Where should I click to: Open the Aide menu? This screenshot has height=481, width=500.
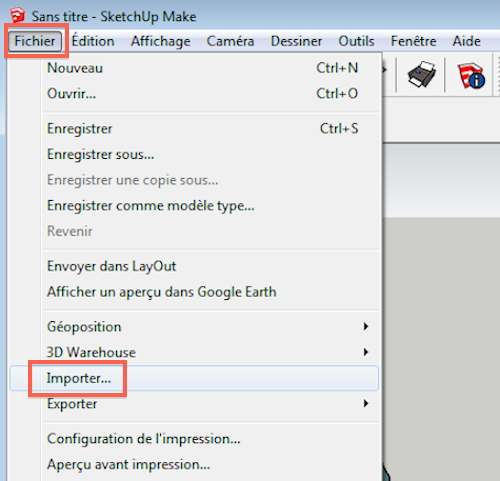pyautogui.click(x=466, y=41)
